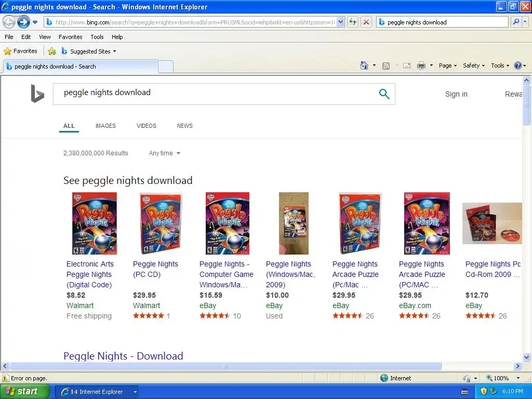Open the recent pages dropdown arrow
Screen dimensions: 532x399
click(35, 22)
